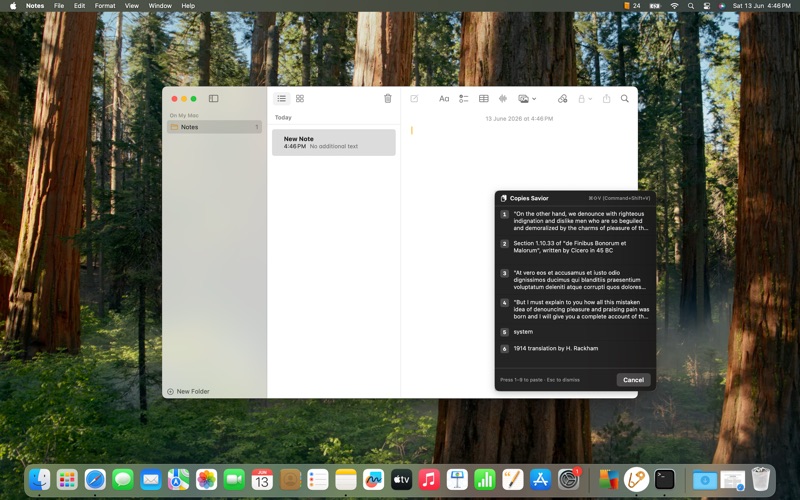Click the Copies Savior title icon

504,198
